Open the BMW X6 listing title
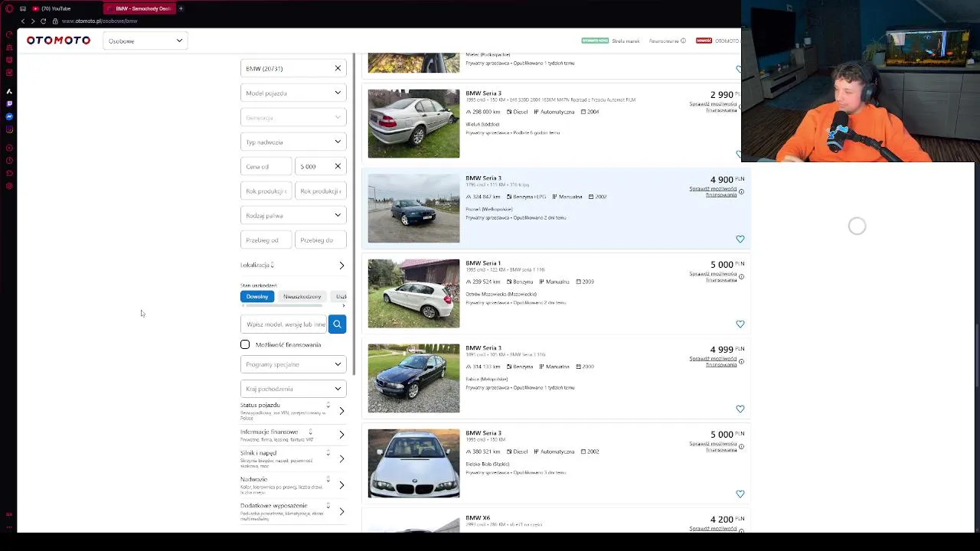The height and width of the screenshot is (551, 980). [x=478, y=518]
